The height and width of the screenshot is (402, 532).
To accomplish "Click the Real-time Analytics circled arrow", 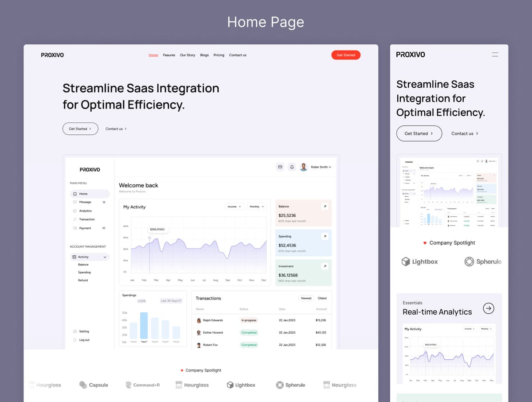I will click(x=489, y=308).
